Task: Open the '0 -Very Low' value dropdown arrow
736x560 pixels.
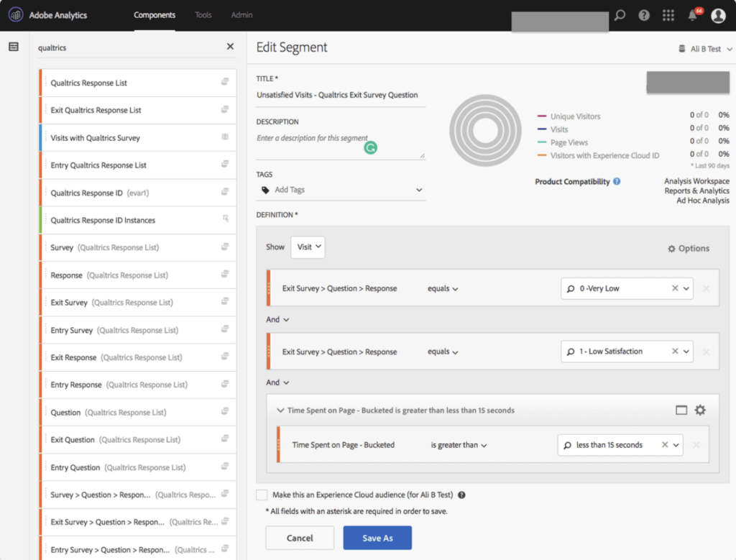Action: click(x=686, y=289)
